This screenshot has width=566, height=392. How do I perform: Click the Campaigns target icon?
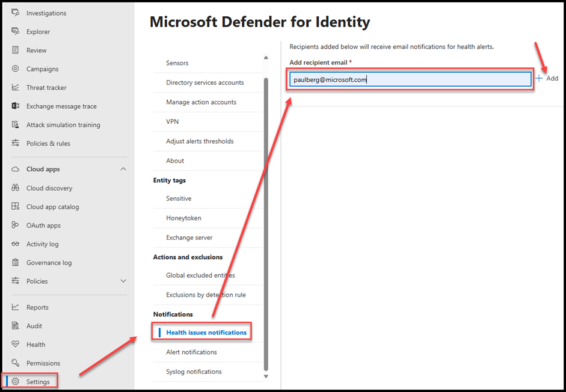tap(15, 69)
